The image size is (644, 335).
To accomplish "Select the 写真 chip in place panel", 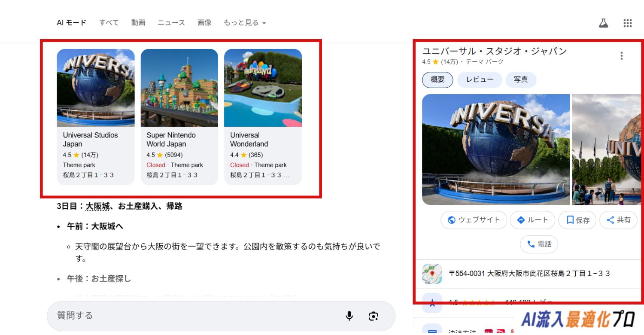I will pos(521,79).
